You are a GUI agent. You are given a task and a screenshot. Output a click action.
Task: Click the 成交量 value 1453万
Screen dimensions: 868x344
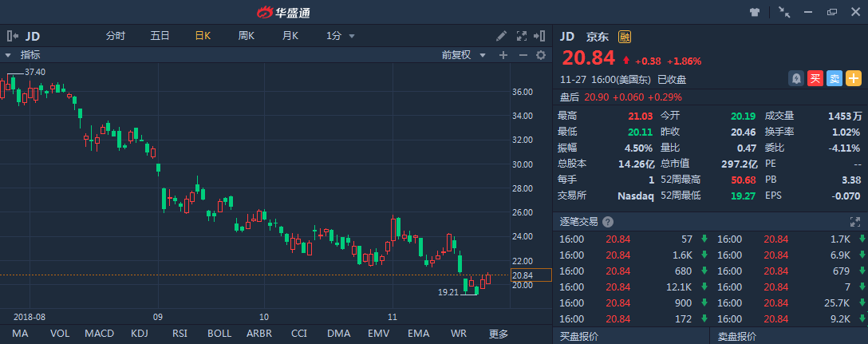point(845,116)
